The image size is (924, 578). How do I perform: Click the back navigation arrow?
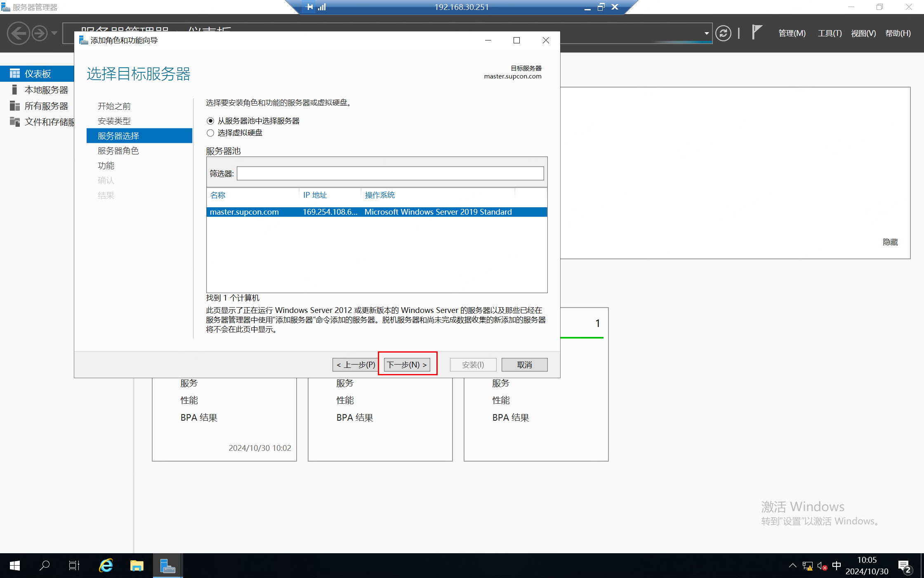(x=19, y=33)
